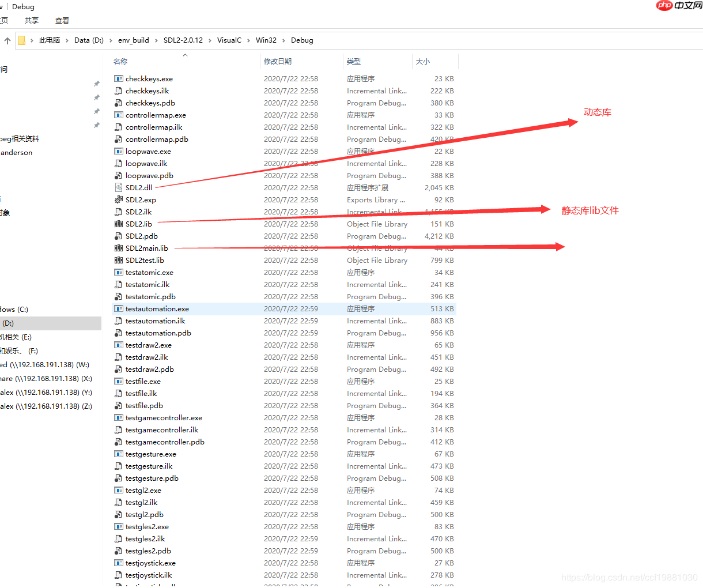Select file name testgles2.exe
This screenshot has width=703, height=588.
tap(147, 527)
